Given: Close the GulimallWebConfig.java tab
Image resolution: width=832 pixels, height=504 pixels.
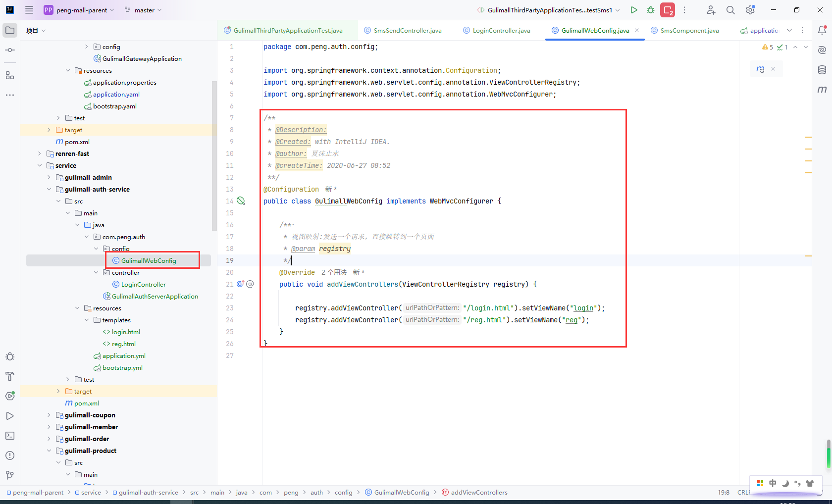Looking at the screenshot, I should 637,30.
